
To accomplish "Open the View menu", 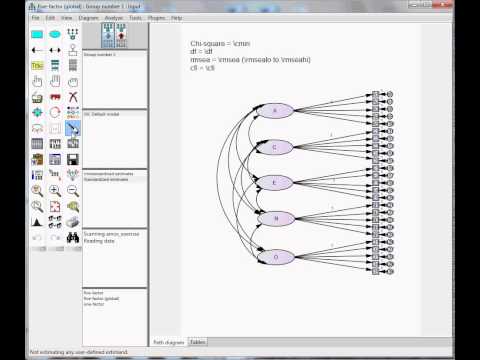I will tap(66, 18).
